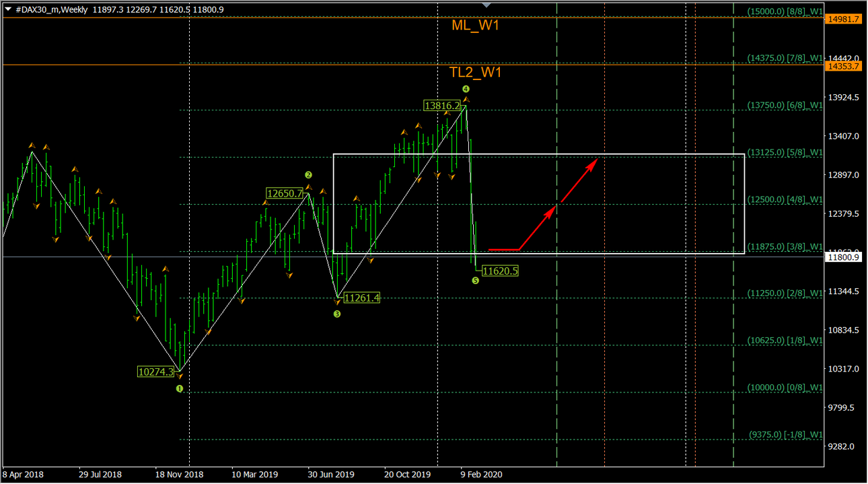
Task: Click the '9 Feb 2020' date on time axis
Action: click(481, 475)
